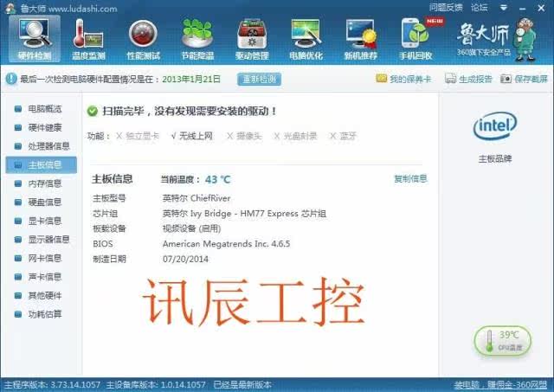
Task: Click the 生成报告 report icon
Action: [x=450, y=79]
